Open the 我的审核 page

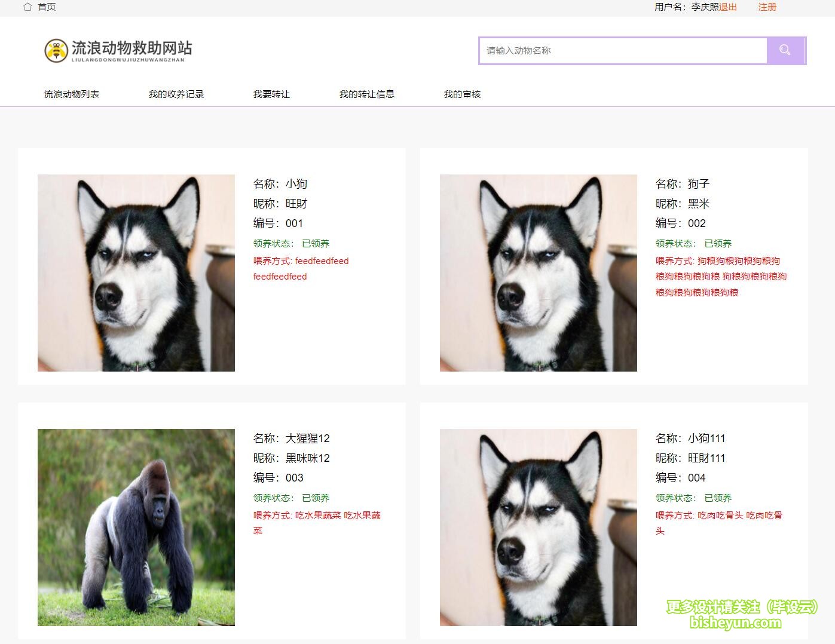click(x=463, y=94)
